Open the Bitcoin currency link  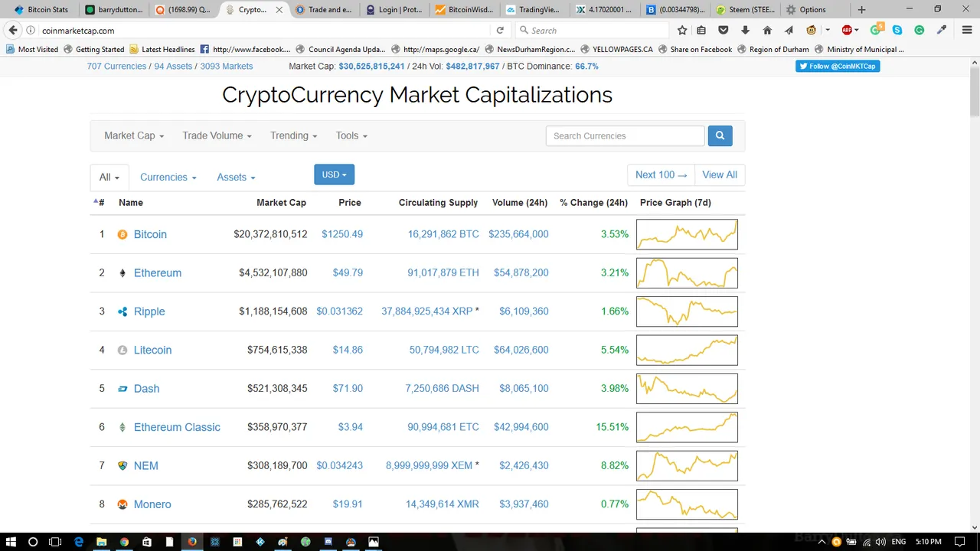pyautogui.click(x=150, y=234)
